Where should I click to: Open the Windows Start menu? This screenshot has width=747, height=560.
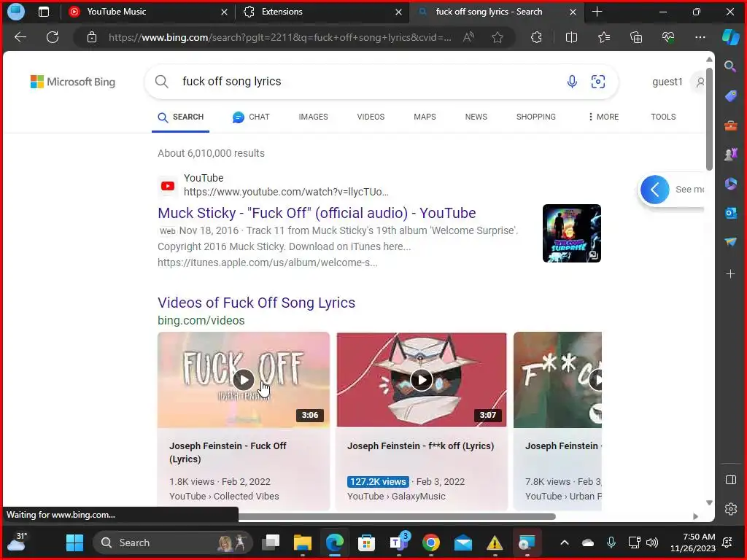(x=74, y=542)
